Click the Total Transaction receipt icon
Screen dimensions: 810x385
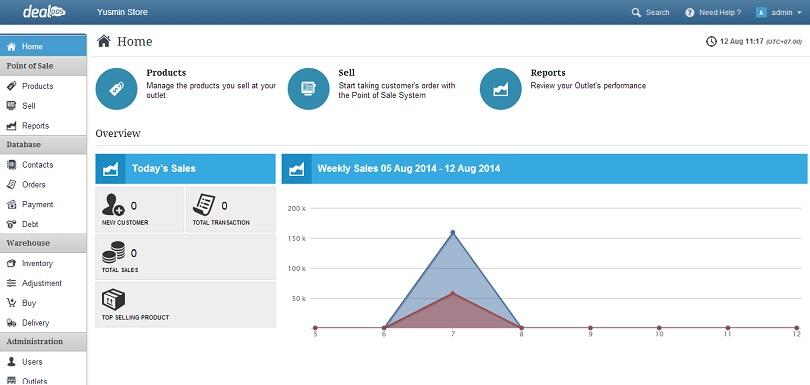(204, 205)
